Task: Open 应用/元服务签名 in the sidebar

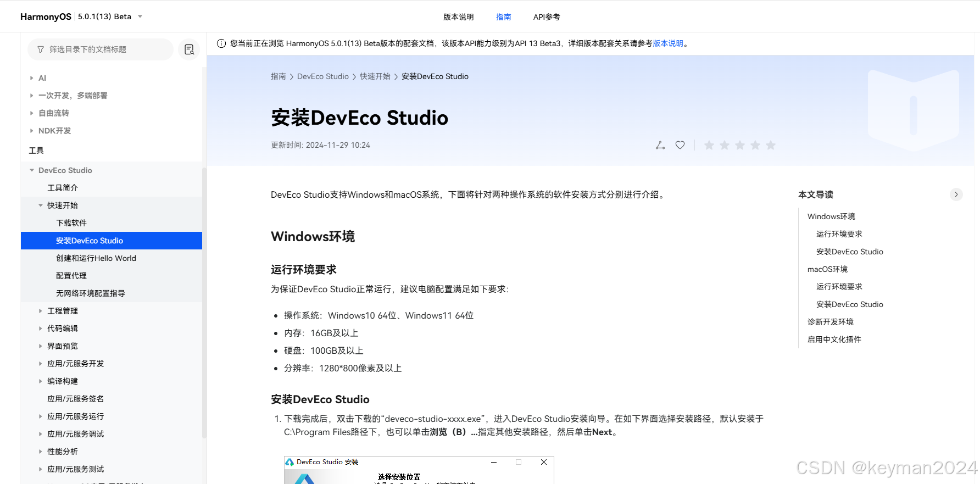Action: (76, 399)
